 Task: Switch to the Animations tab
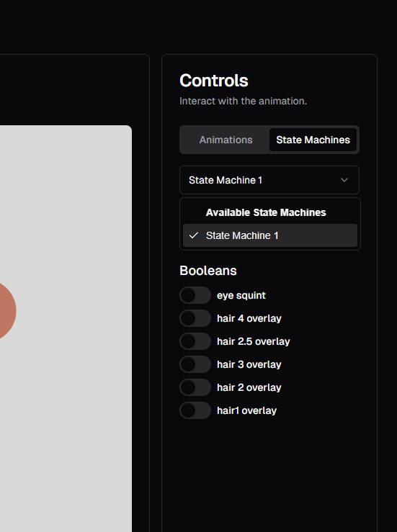click(x=226, y=140)
